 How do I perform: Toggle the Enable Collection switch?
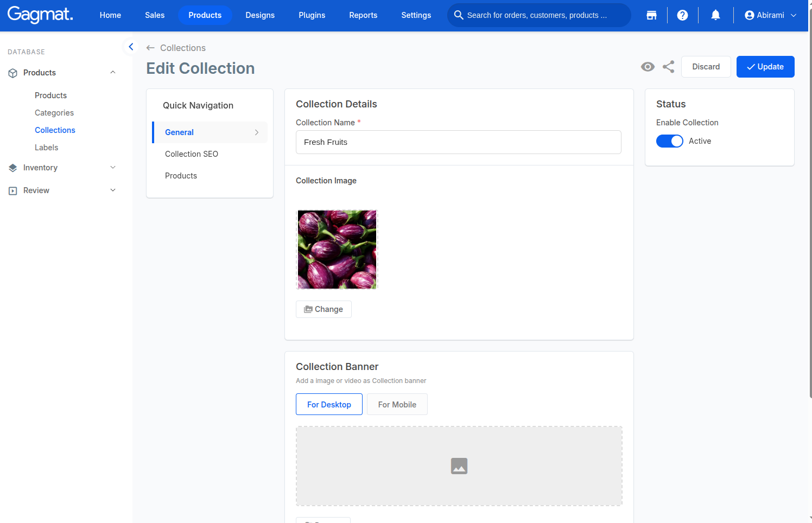coord(670,141)
